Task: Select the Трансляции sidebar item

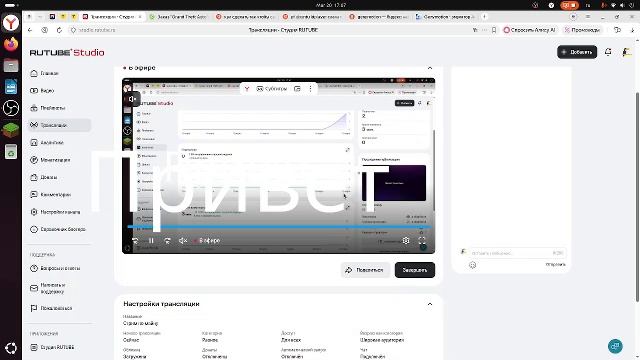Action: tap(59, 125)
